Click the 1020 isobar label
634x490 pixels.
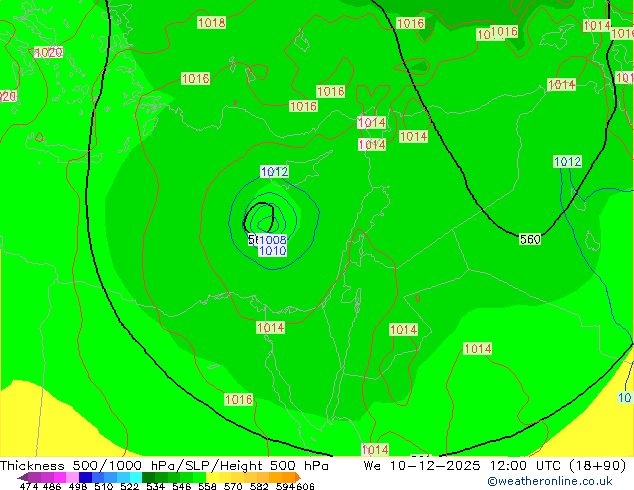(49, 52)
